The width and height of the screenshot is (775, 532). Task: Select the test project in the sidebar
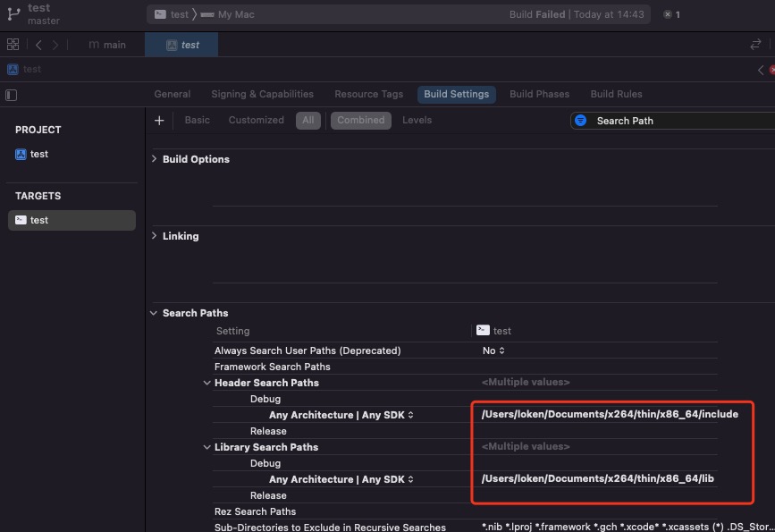(38, 154)
